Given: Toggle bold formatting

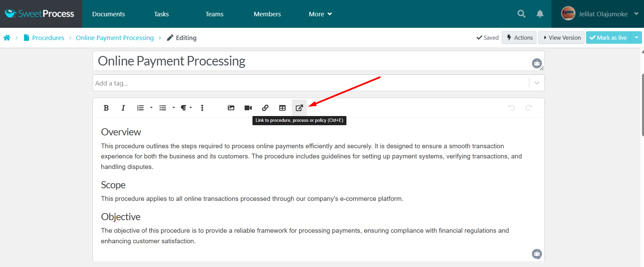Looking at the screenshot, I should click(x=106, y=108).
